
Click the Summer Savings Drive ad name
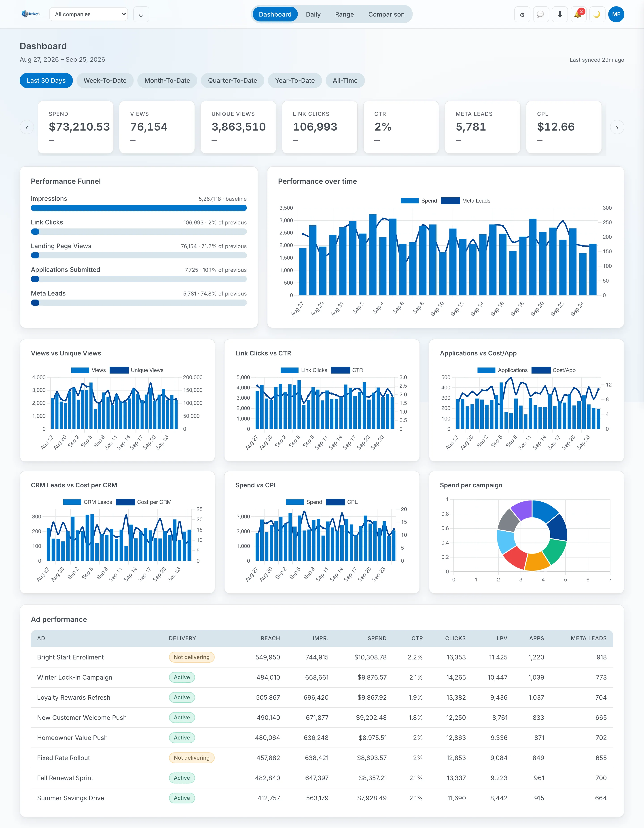coord(70,798)
